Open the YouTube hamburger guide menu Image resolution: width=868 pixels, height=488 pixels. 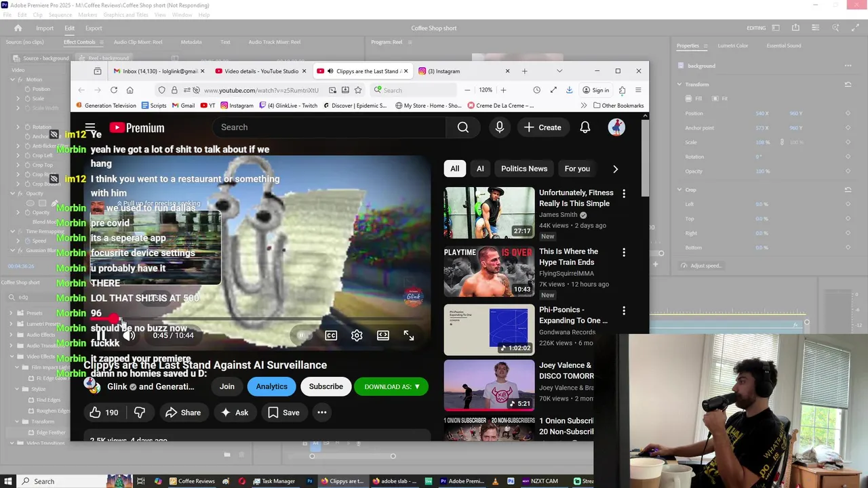click(90, 127)
